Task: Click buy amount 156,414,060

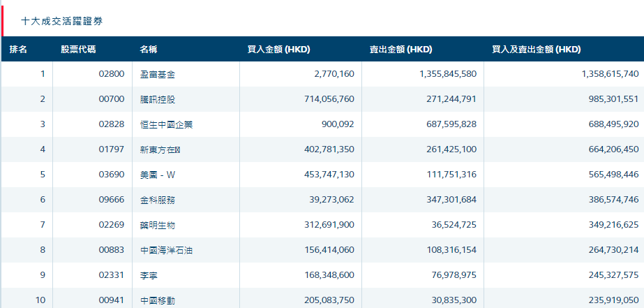Action: click(329, 249)
